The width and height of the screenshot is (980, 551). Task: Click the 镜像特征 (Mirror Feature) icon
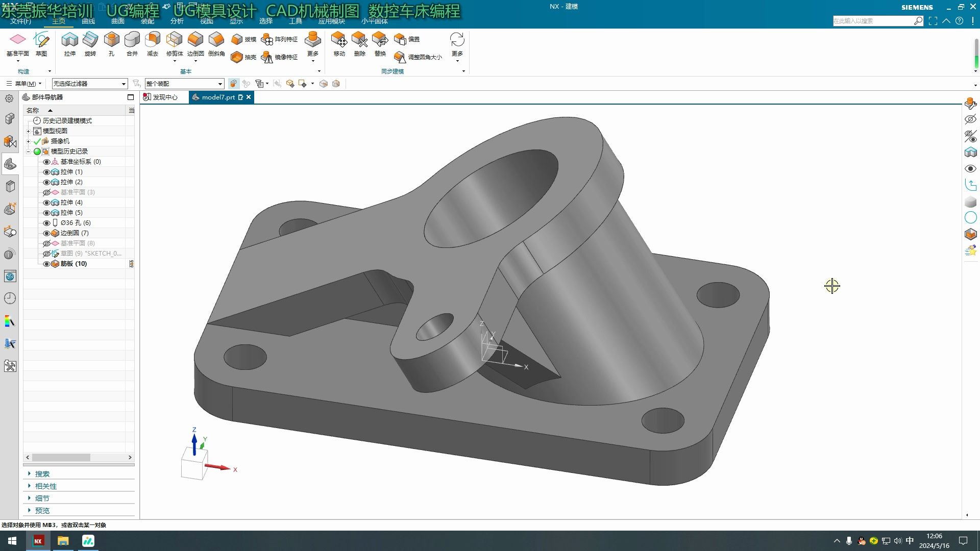[x=267, y=57]
